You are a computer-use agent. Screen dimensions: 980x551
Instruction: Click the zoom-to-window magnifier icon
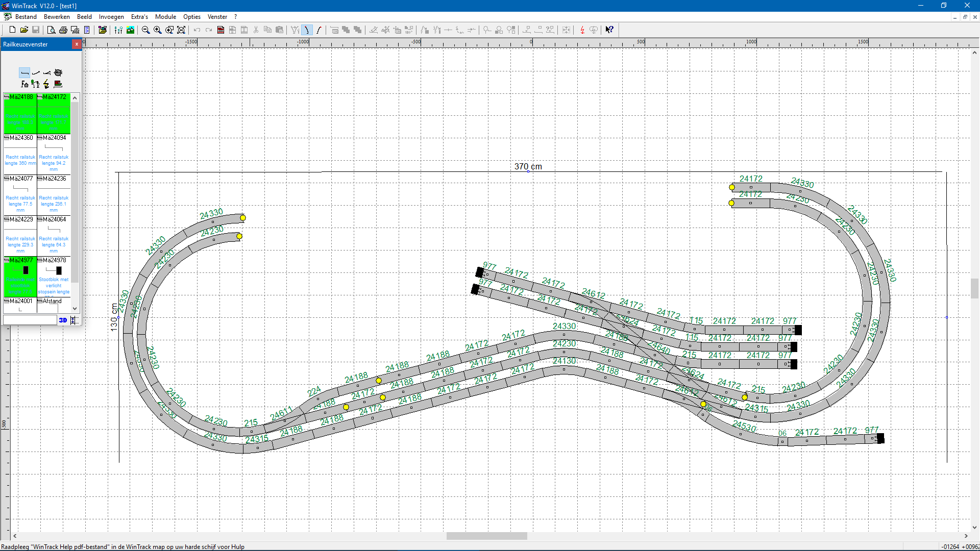coord(169,30)
